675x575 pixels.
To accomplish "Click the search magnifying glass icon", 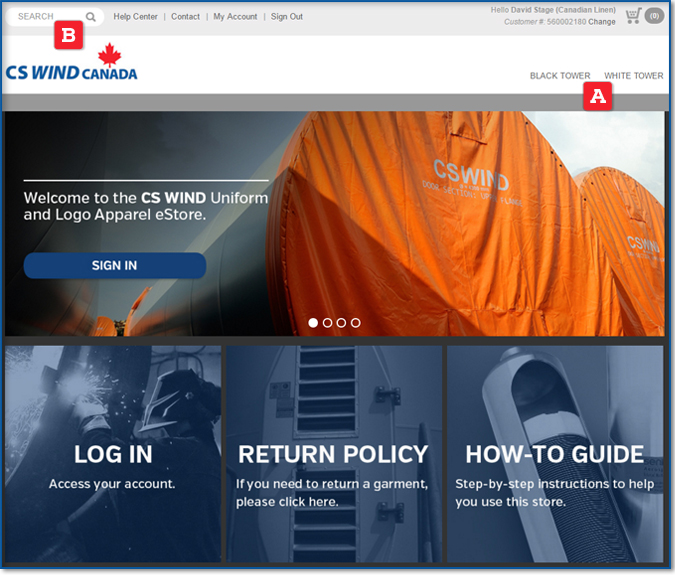I will (91, 17).
